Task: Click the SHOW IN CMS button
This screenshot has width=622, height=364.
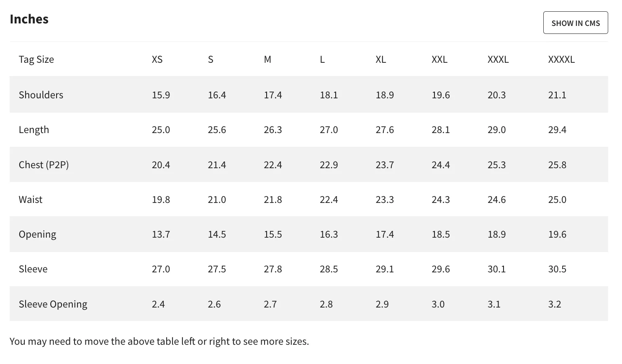Action: (576, 23)
